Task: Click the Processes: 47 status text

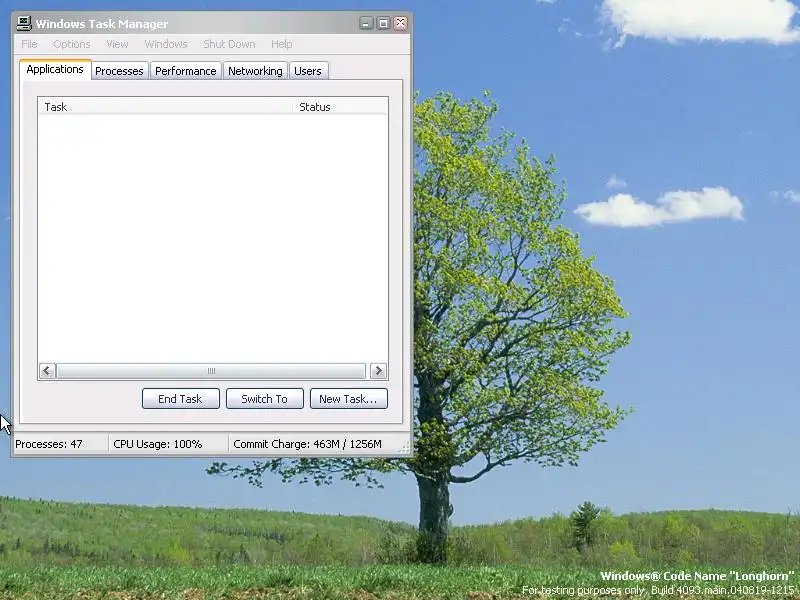Action: (48, 444)
